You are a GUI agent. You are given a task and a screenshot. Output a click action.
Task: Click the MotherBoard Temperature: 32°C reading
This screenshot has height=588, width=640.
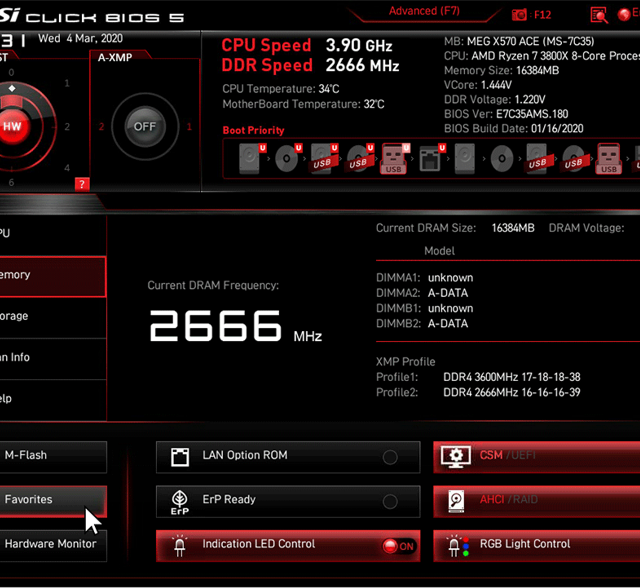pyautogui.click(x=303, y=104)
